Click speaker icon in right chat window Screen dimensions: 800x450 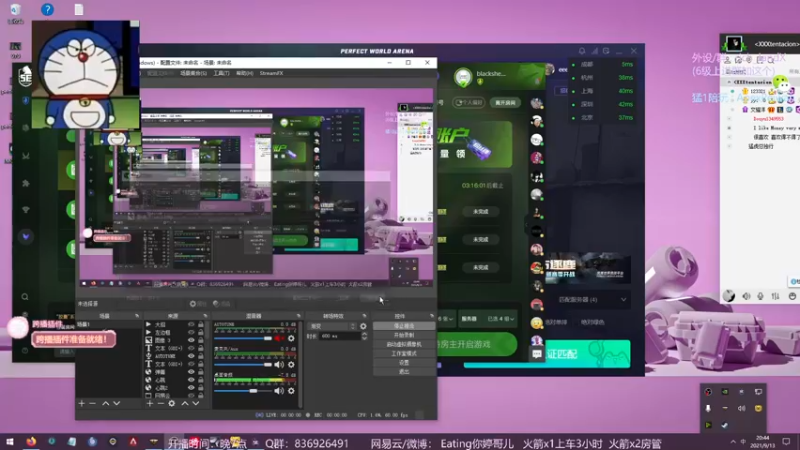pyautogui.click(x=746, y=296)
